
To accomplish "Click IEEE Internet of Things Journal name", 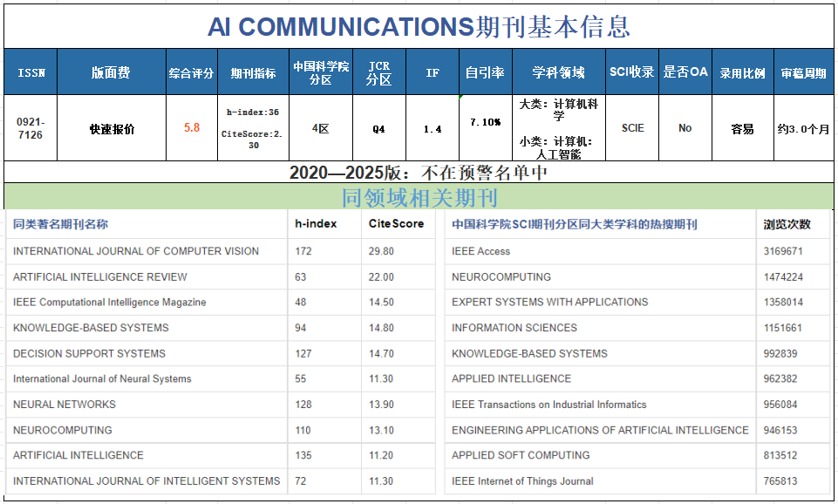I will tap(522, 481).
